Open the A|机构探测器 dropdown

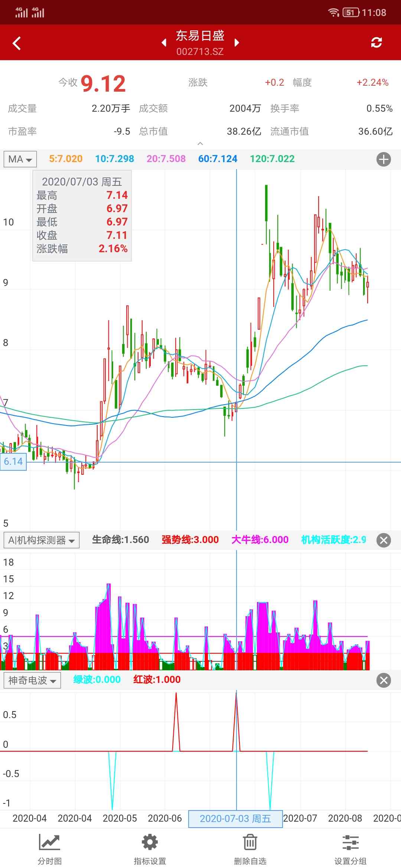coord(41,540)
